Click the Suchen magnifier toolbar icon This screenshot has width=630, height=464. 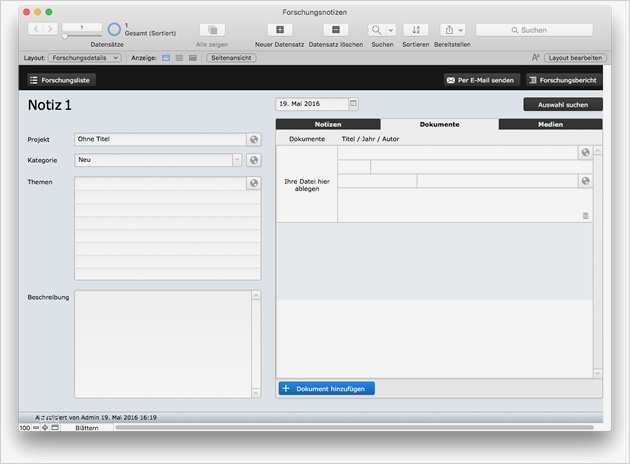(376, 30)
